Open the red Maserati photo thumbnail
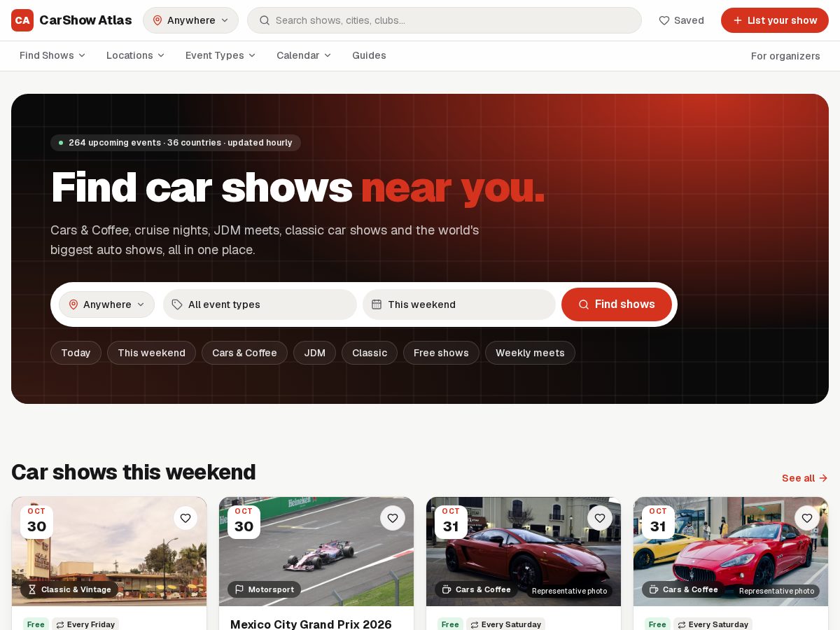Image resolution: width=840 pixels, height=630 pixels. tap(731, 552)
